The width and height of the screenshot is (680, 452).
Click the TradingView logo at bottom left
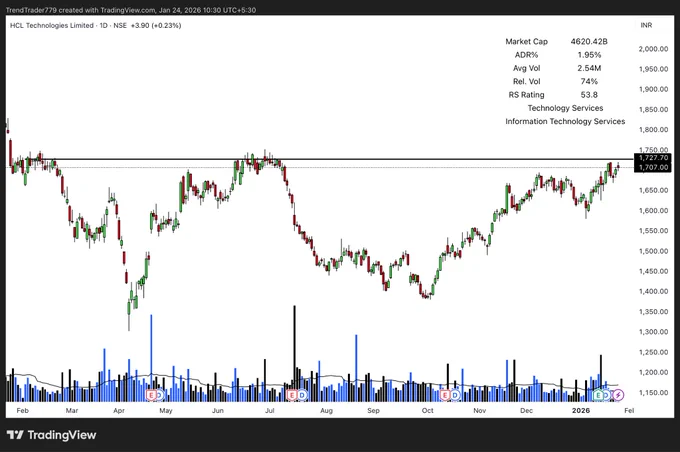51,435
